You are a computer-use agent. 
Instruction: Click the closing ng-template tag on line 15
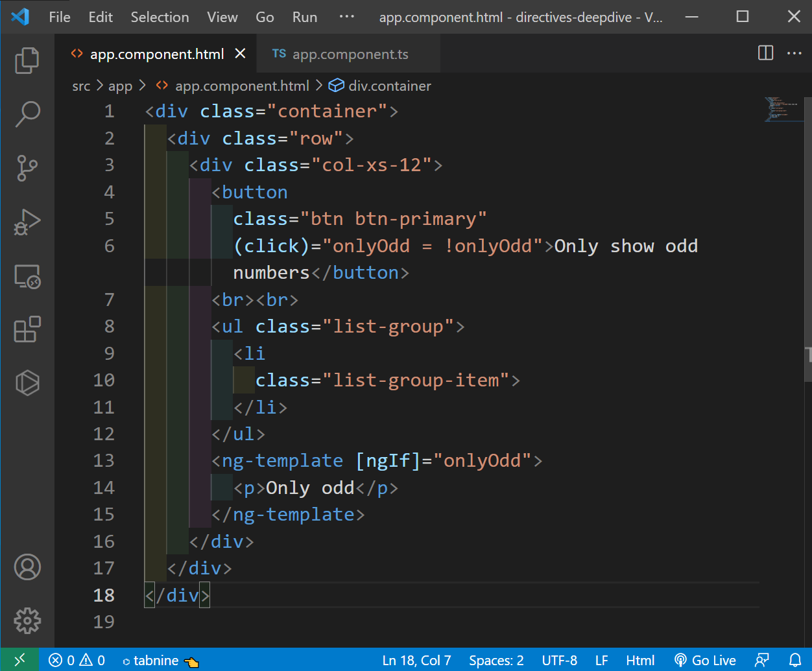click(289, 515)
